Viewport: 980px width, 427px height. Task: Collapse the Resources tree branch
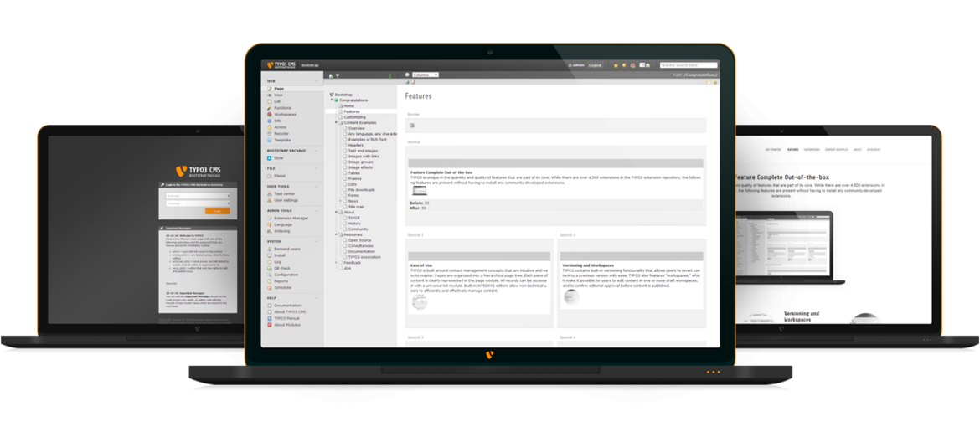tap(336, 234)
